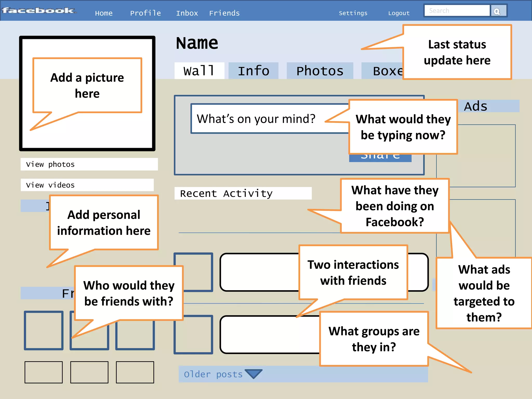Open the Home menu item
This screenshot has height=399, width=532.
point(104,13)
